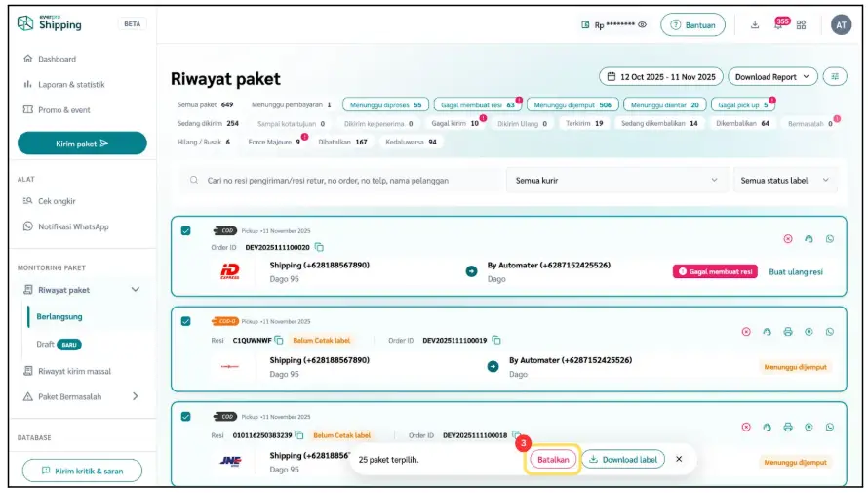Uncheck the checkbox for order DEV2025111100019

tap(186, 320)
